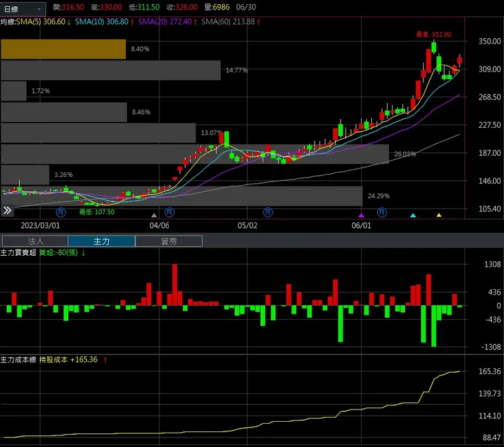Select the 1.72% volume profile bar
The image size is (504, 447).
point(14,91)
